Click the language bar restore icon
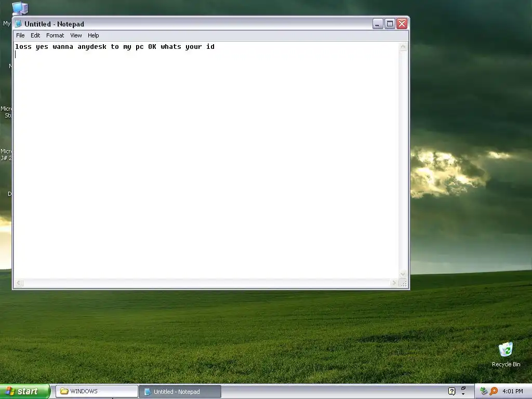 click(x=463, y=388)
